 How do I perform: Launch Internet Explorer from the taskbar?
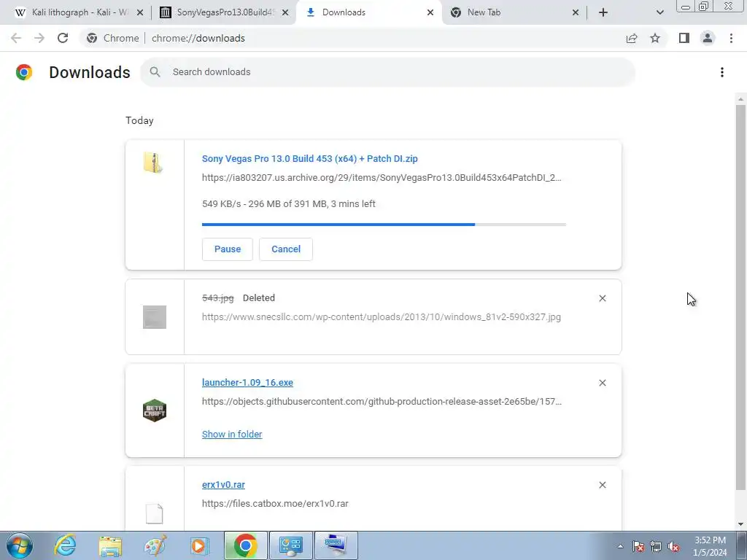65,545
